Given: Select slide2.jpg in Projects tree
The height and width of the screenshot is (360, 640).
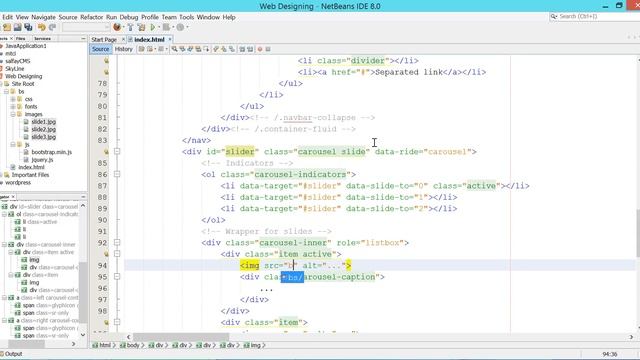Looking at the screenshot, I should pyautogui.click(x=44, y=129).
